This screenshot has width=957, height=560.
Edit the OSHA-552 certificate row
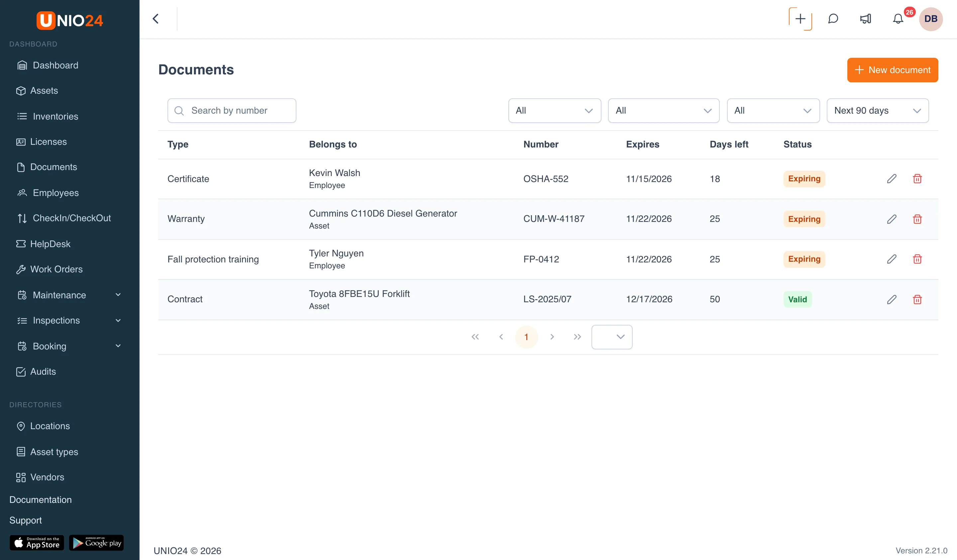pos(892,178)
